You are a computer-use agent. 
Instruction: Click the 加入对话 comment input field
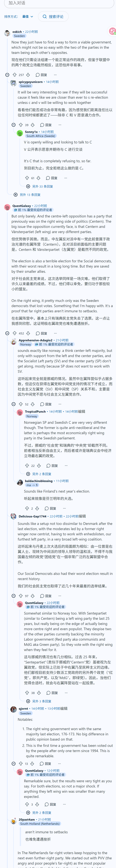coord(58,3)
